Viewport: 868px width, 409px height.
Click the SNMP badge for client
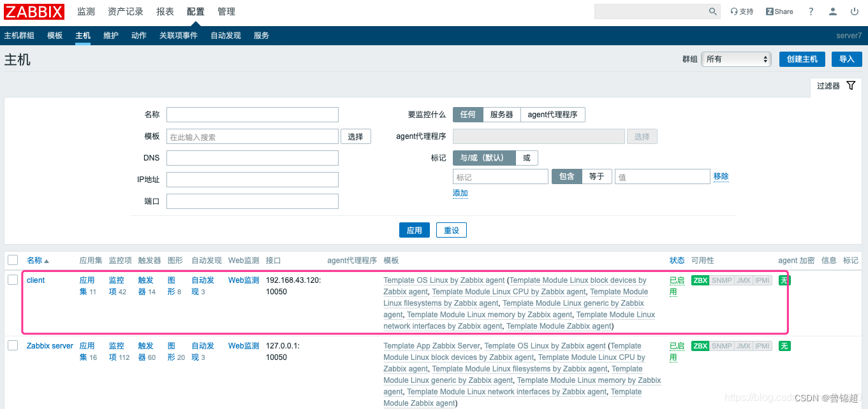[722, 280]
